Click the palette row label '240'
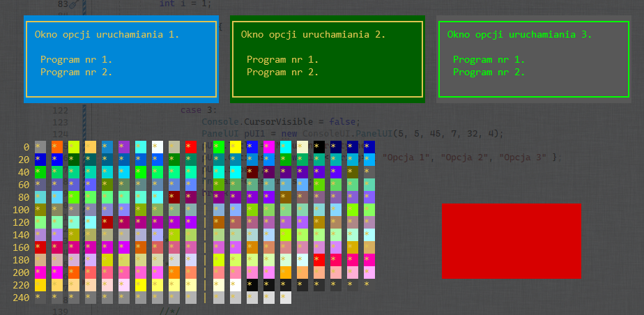Screen dimensions: 644x315 pos(21,298)
